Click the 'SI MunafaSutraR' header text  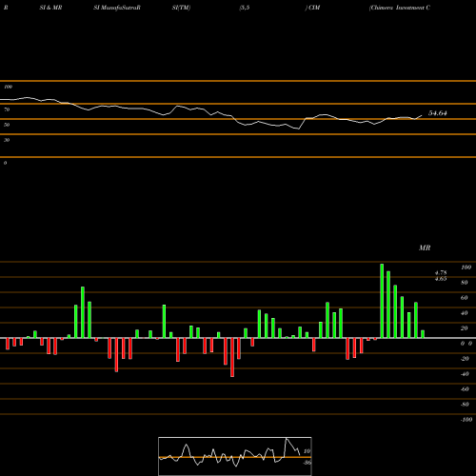click(x=117, y=8)
